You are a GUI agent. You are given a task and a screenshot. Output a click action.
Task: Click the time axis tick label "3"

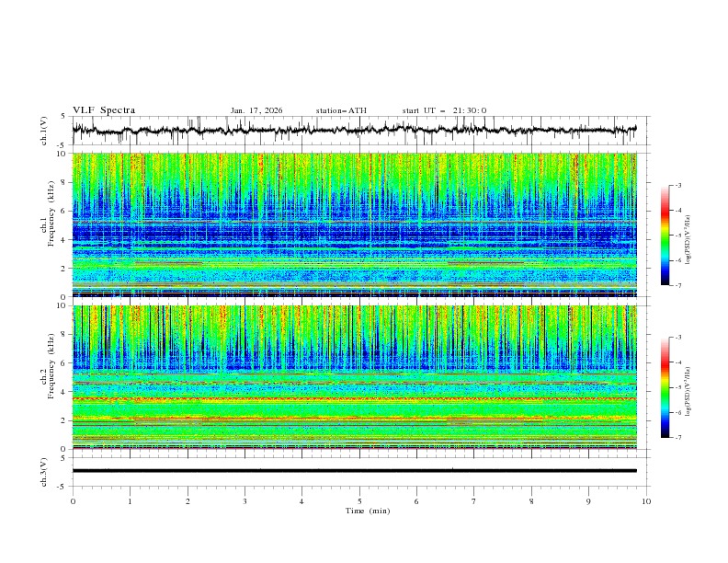[245, 501]
